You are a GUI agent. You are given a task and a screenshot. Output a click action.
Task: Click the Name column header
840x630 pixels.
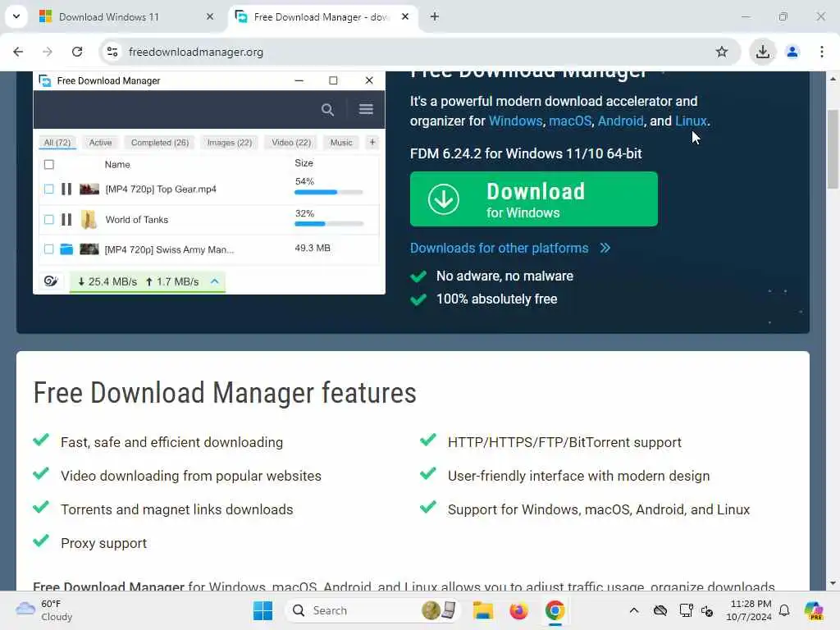pos(117,164)
